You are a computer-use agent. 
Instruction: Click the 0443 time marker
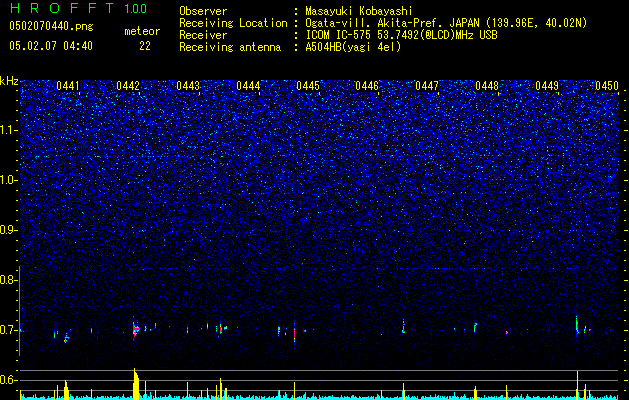188,86
